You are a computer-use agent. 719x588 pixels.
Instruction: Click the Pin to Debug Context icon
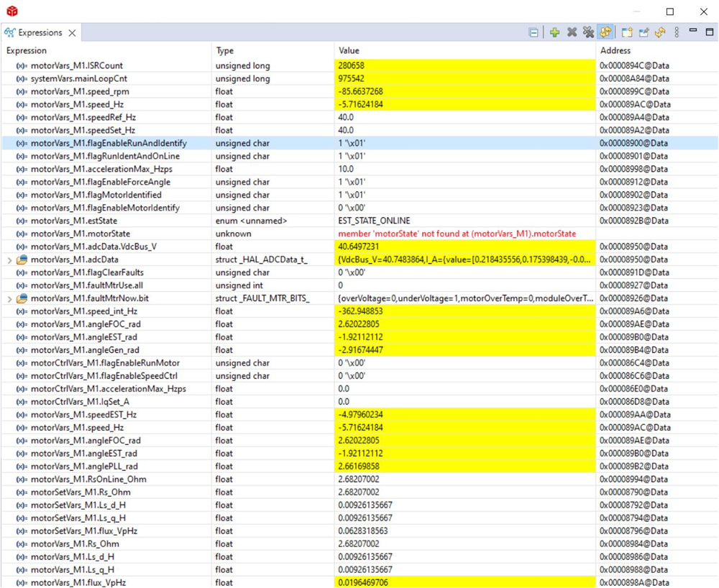[644, 33]
